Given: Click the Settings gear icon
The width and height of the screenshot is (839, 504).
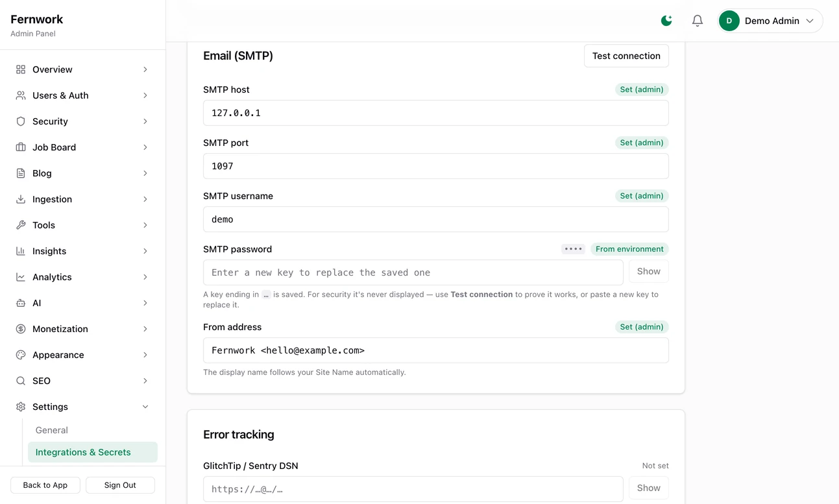Looking at the screenshot, I should [x=21, y=407].
